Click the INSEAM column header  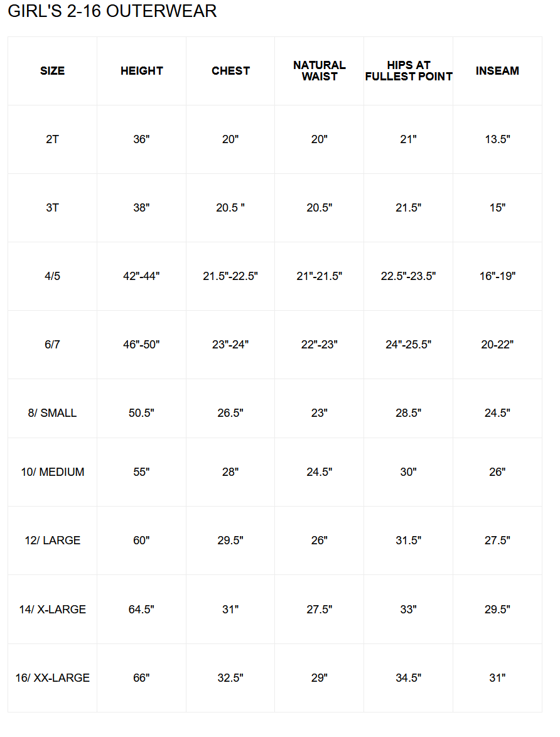(x=497, y=71)
